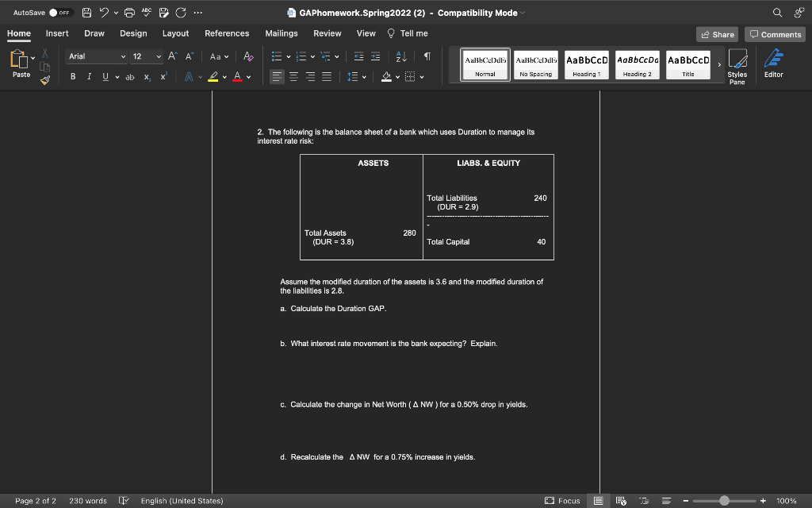Adjust the zoom slider in the status bar
Screen dimensions: 812x508
tap(725, 501)
